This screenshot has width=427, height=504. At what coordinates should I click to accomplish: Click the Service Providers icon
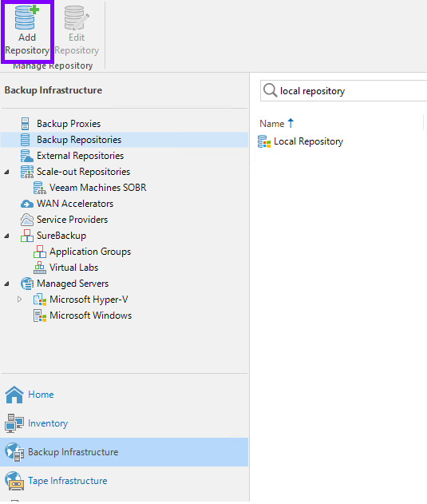[x=26, y=220]
